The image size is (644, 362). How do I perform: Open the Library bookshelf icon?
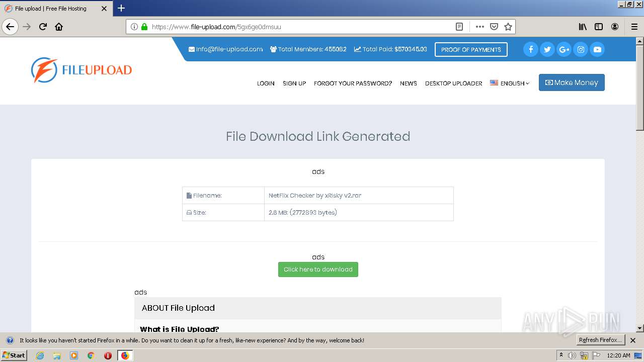[583, 27]
